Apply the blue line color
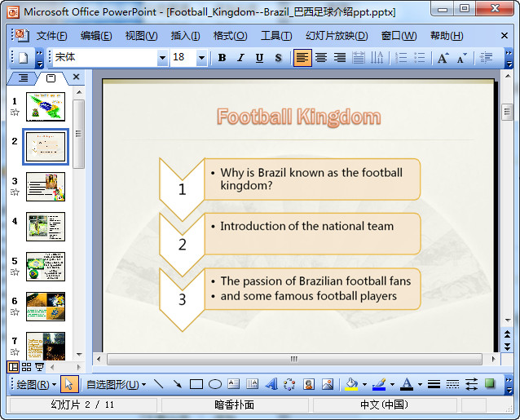 [379, 384]
